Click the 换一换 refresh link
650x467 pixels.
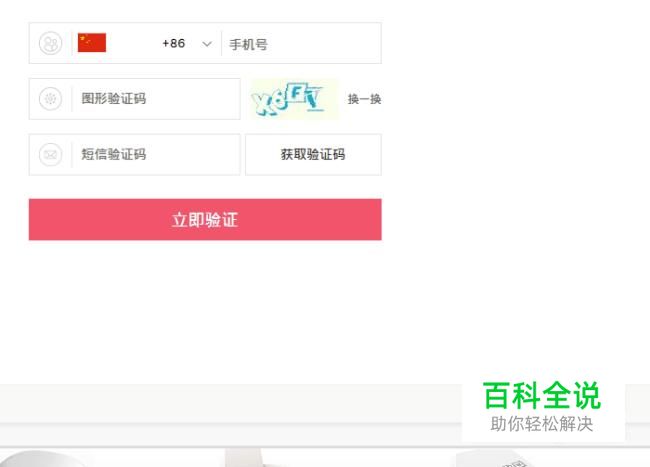point(364,99)
